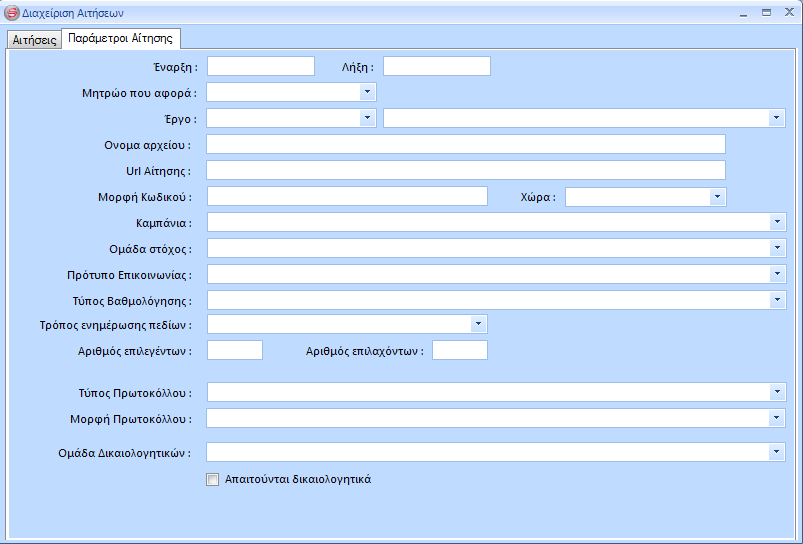Click the Έναρξη date field
The width and height of the screenshot is (803, 544).
coord(260,66)
